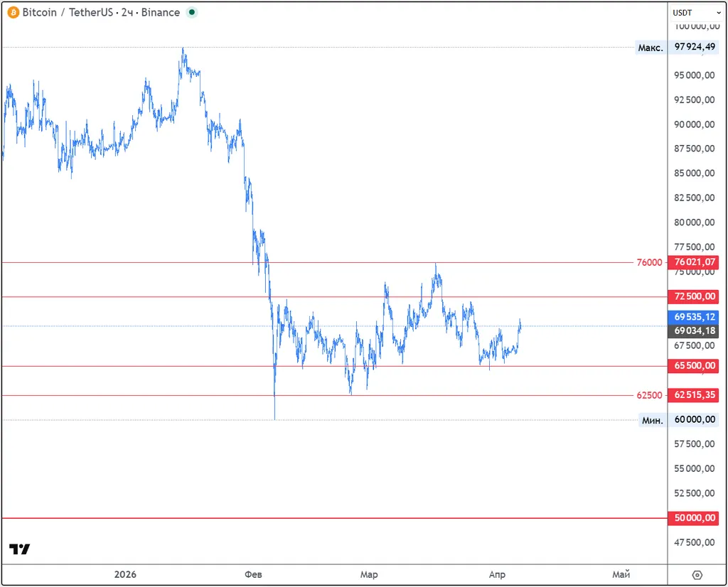Click the TradingView logo on the chart
Screen dimensions: 728x587
[x=20, y=549]
